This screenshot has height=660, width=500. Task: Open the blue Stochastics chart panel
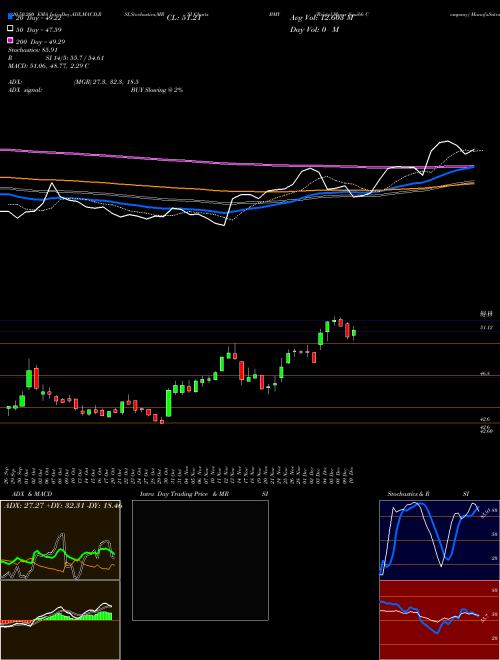[x=439, y=540]
